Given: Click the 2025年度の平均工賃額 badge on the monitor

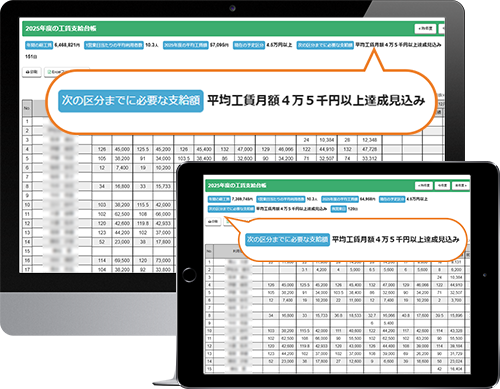Looking at the screenshot, I should 186,45.
